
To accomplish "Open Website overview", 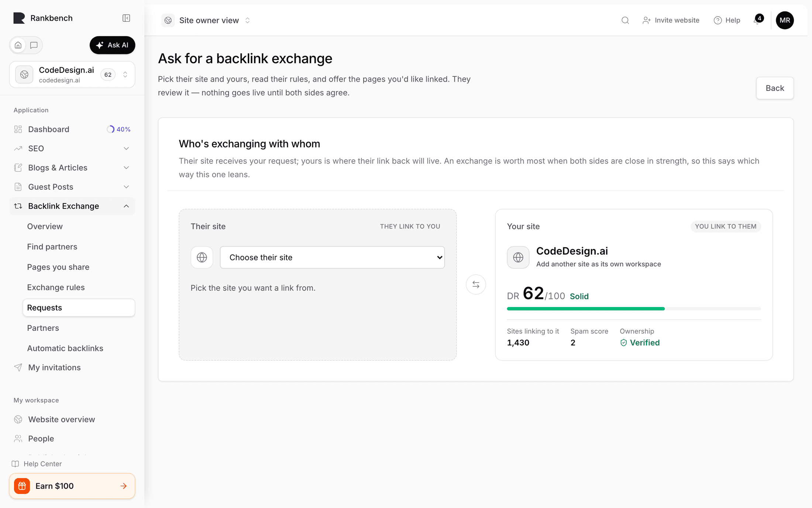I will 72,420.
